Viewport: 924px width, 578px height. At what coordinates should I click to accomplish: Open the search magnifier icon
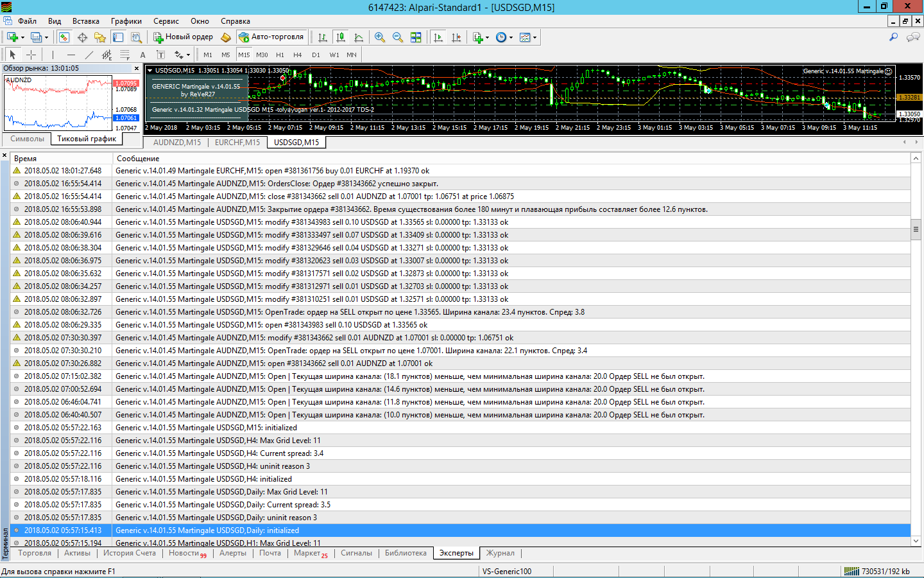(x=893, y=37)
